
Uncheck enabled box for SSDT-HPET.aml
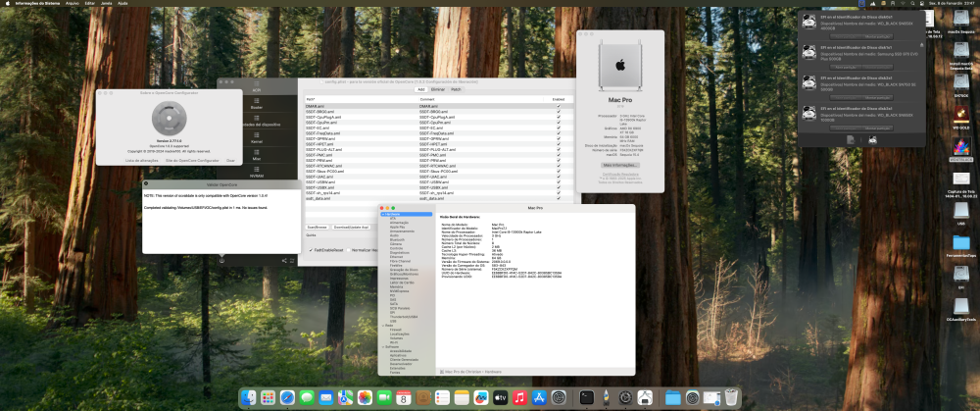[x=559, y=144]
